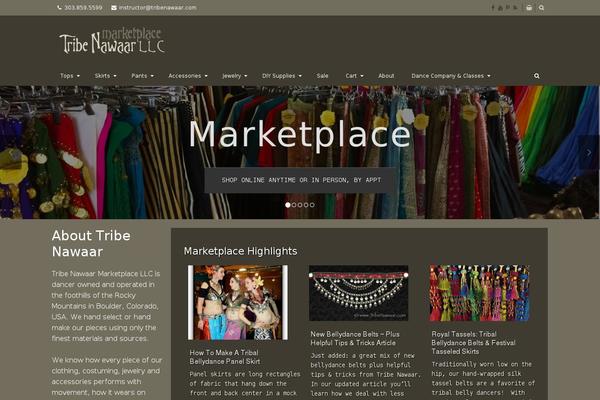
Task: Select the first carousel dot
Action: click(x=288, y=205)
